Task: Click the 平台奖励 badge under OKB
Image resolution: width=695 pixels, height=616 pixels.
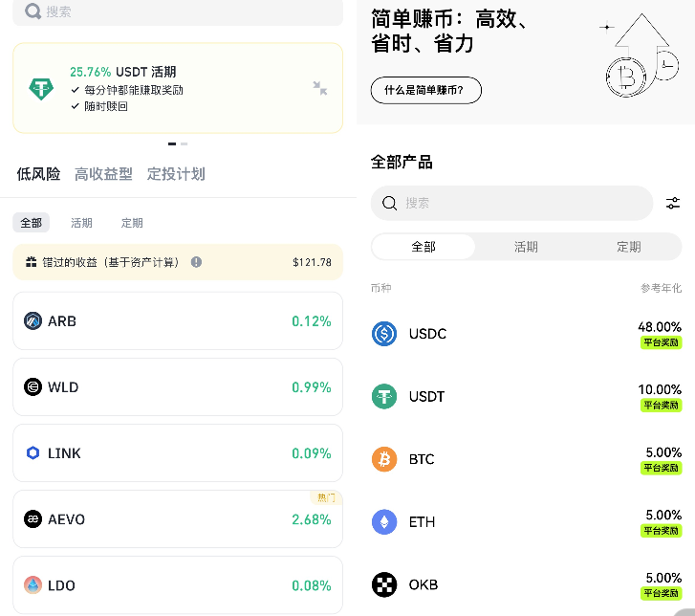Action: tap(661, 593)
